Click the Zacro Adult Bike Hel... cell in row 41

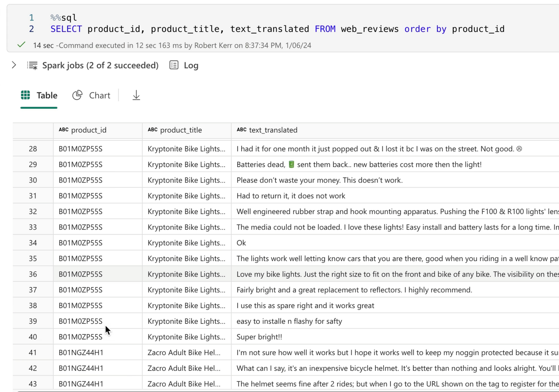coord(184,353)
